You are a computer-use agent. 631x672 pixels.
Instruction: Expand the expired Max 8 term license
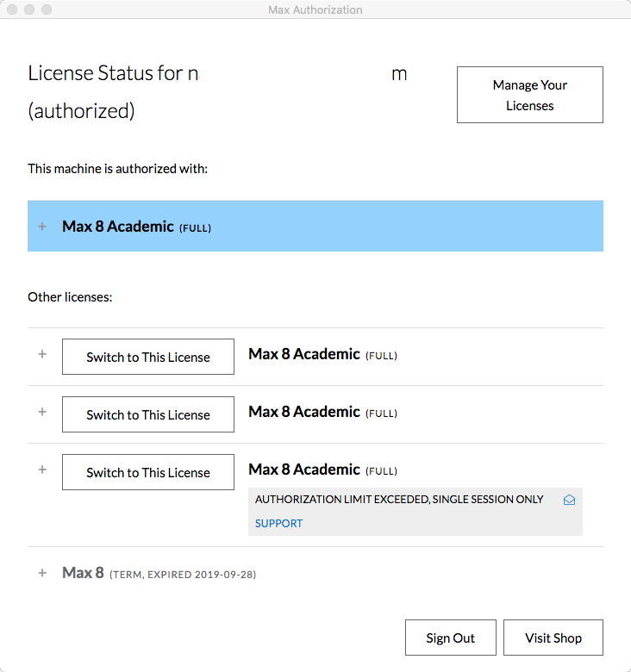click(x=42, y=573)
